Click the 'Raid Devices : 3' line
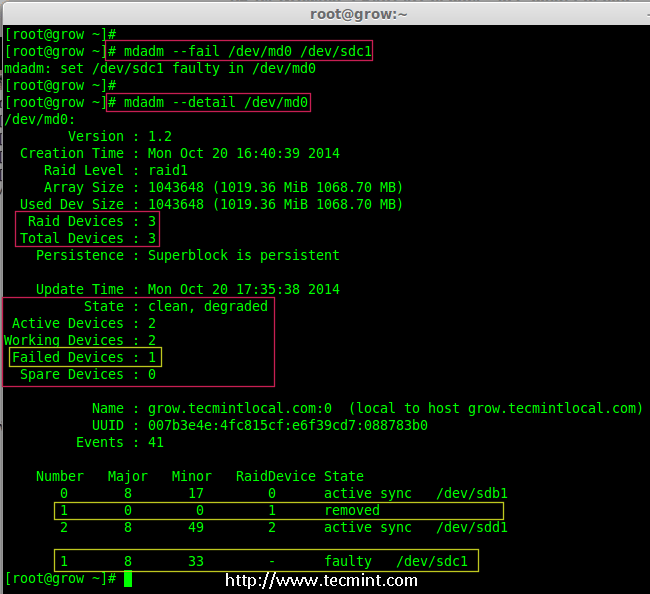Screen dimensions: 650x594 [86, 221]
